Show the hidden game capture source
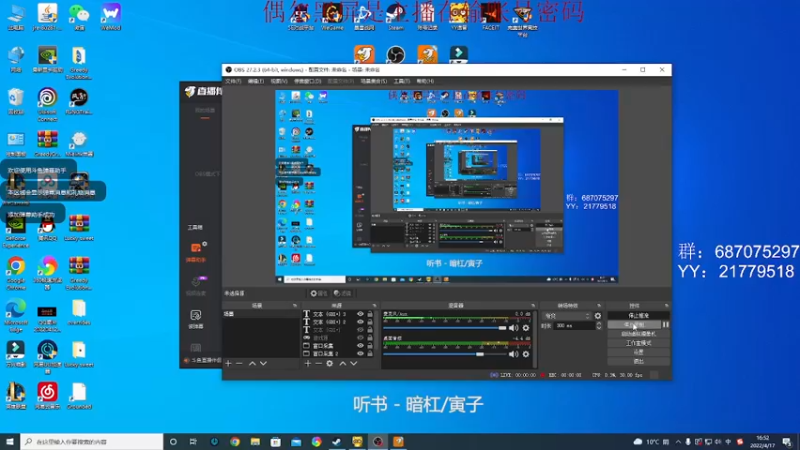This screenshot has height=450, width=800. click(x=360, y=338)
